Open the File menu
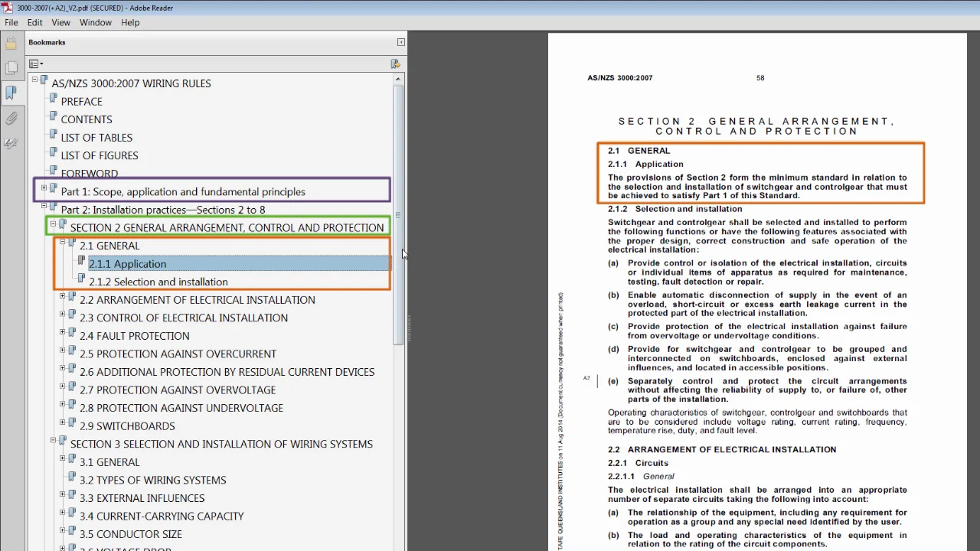 pyautogui.click(x=11, y=22)
